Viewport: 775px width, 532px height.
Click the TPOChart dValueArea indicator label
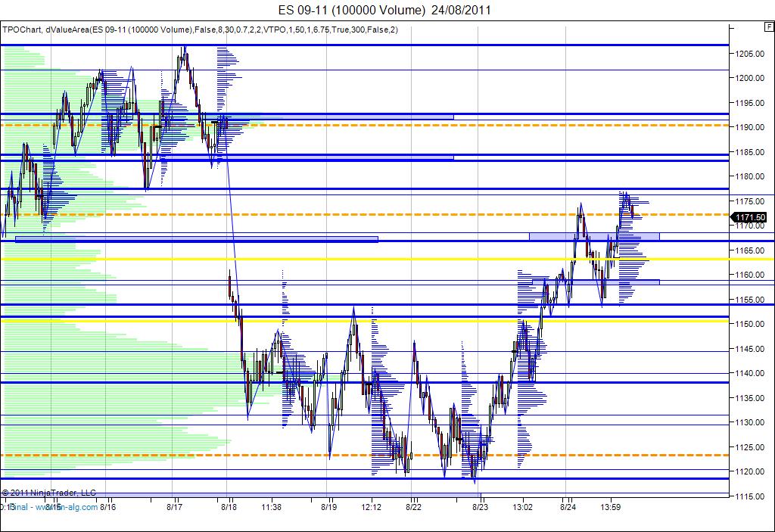point(200,30)
